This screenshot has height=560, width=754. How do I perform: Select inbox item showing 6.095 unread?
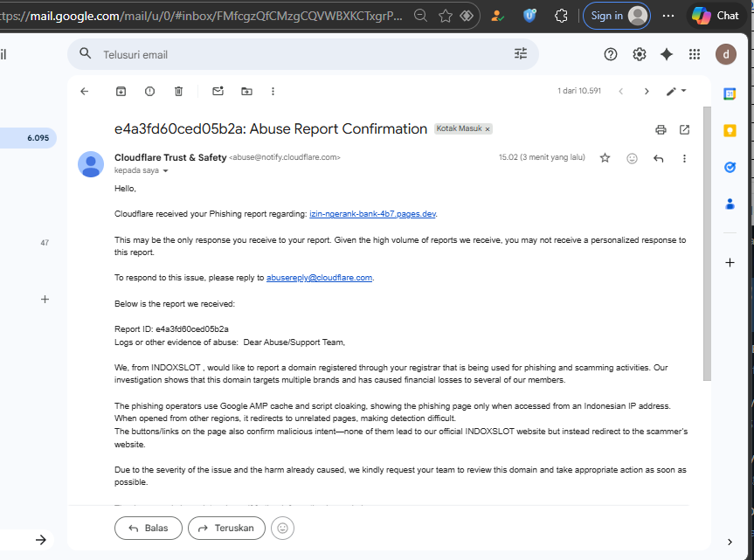(x=28, y=138)
